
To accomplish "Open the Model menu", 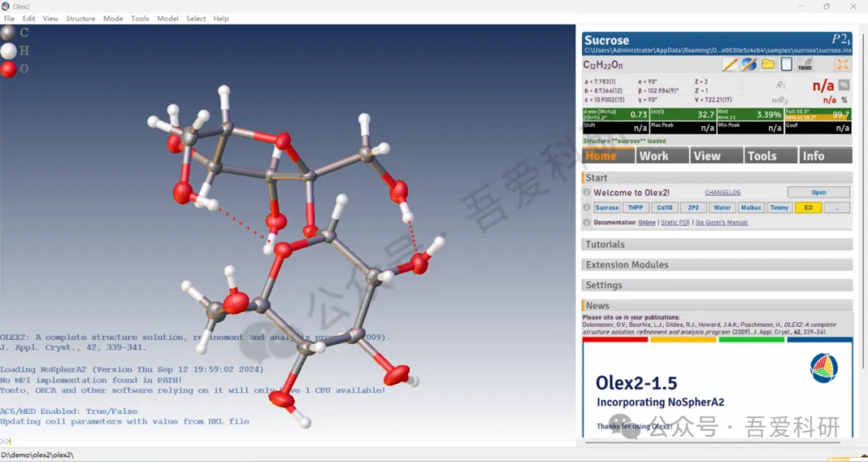I will click(x=168, y=18).
